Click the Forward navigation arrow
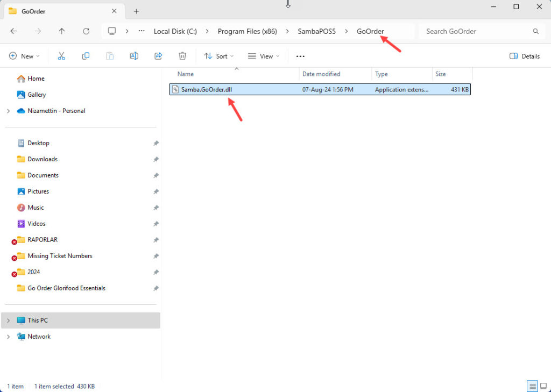The height and width of the screenshot is (392, 551). [x=38, y=31]
